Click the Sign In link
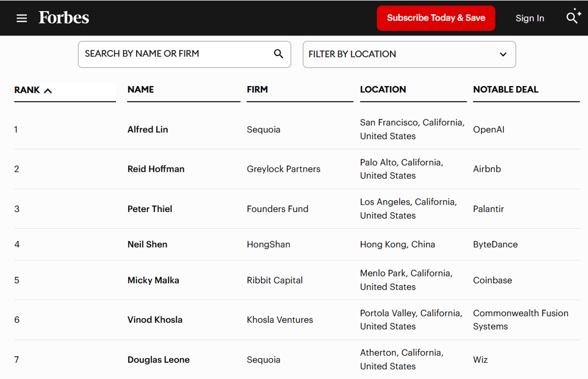The width and height of the screenshot is (588, 379). [x=529, y=19]
